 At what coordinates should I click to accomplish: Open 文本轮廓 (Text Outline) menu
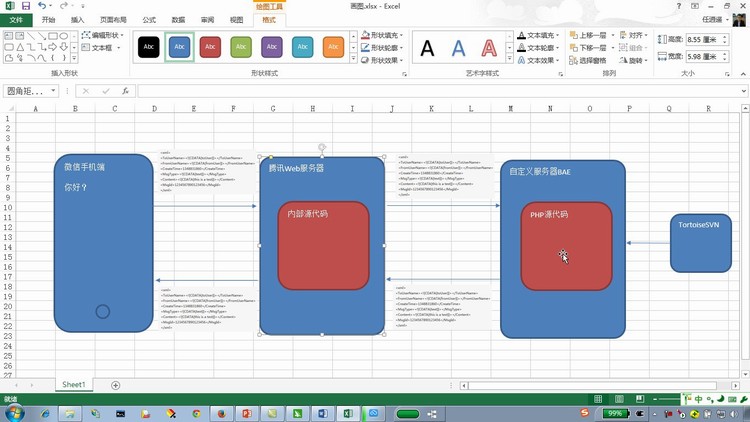coord(538,48)
